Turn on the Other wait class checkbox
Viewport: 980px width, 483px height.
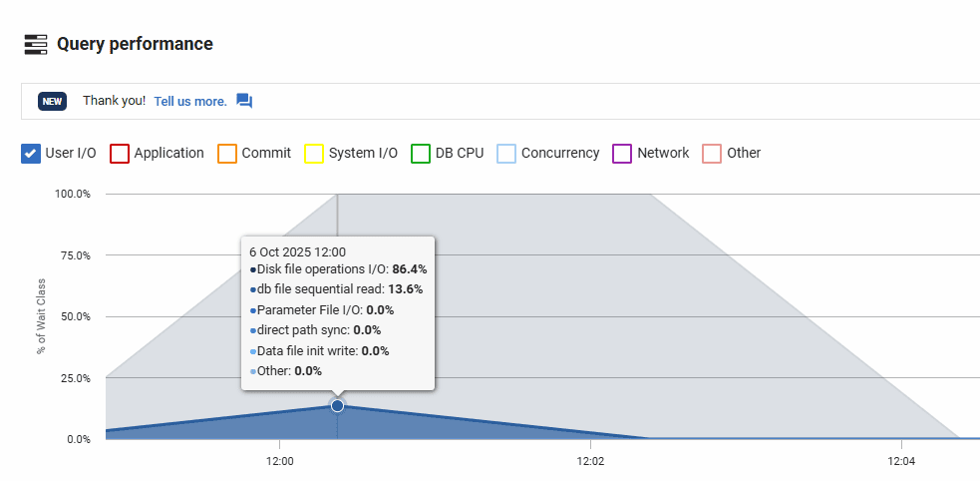[712, 154]
